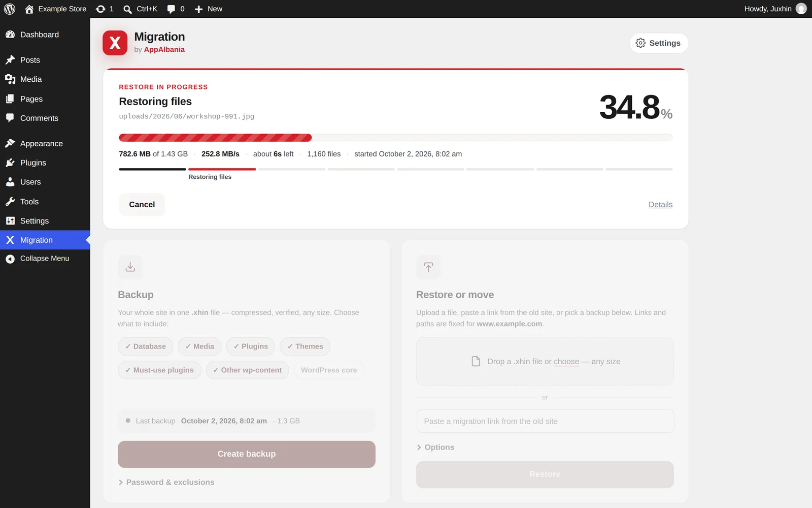Viewport: 812px width, 508px height.
Task: Click the Create backup button
Action: pos(247,454)
